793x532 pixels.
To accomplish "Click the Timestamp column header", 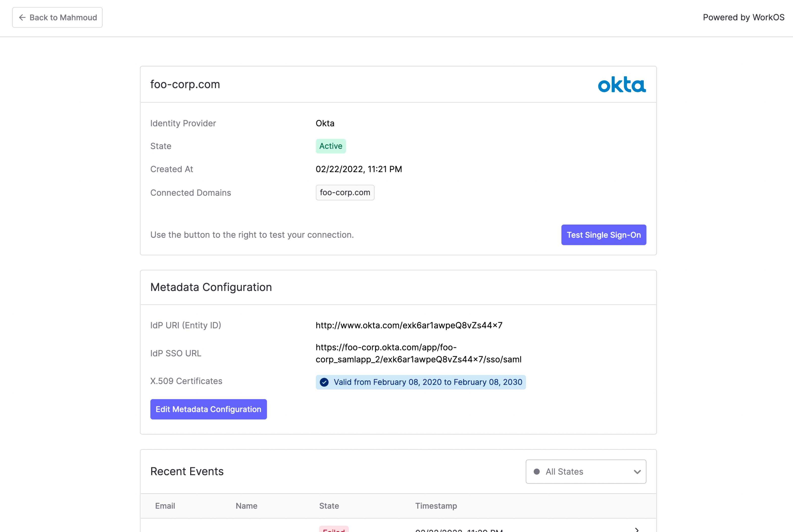I will (436, 505).
